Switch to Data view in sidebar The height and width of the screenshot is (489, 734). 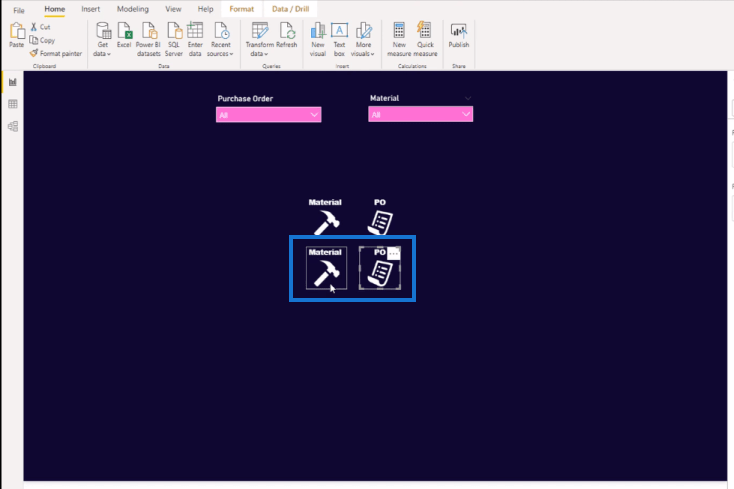pos(13,104)
